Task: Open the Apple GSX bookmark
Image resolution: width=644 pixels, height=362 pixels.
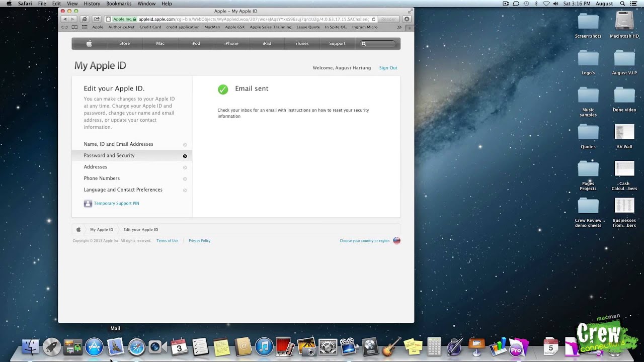Action: point(235,27)
